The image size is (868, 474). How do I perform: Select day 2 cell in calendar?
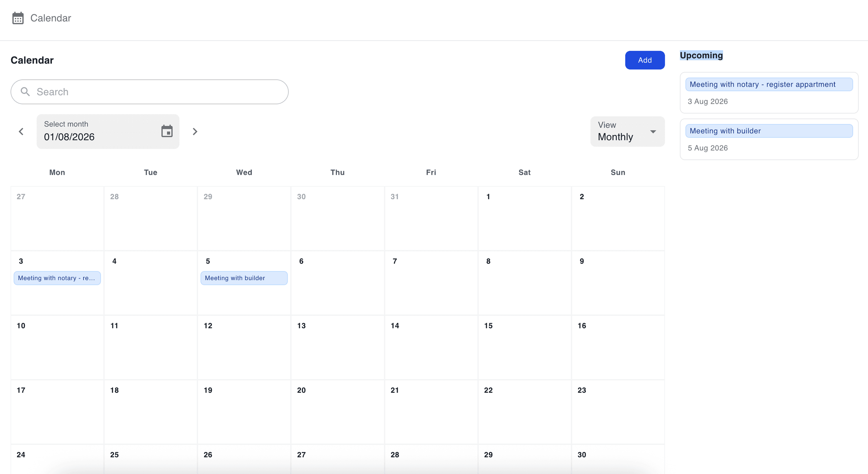[x=618, y=219]
